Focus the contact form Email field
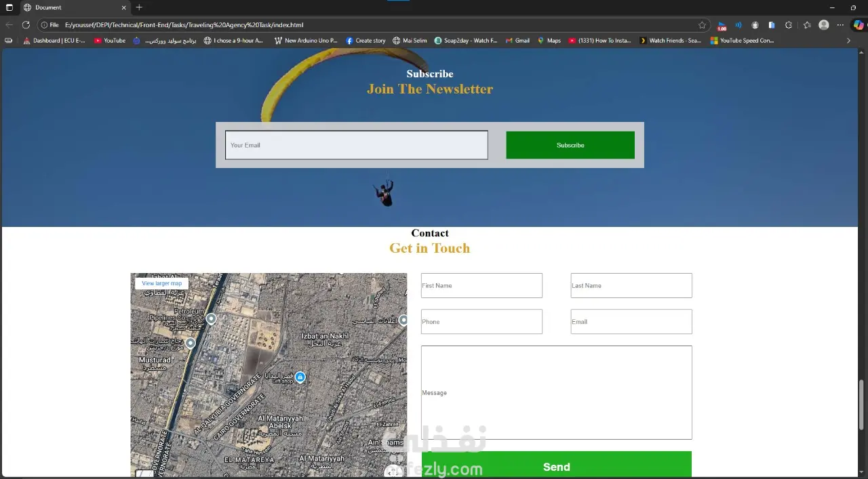This screenshot has width=868, height=479. pyautogui.click(x=631, y=322)
